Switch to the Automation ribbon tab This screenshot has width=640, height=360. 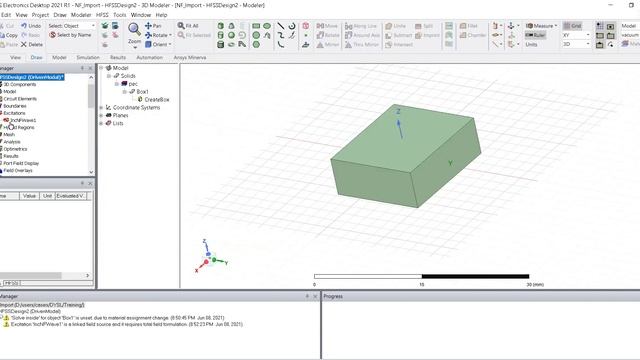[149, 58]
